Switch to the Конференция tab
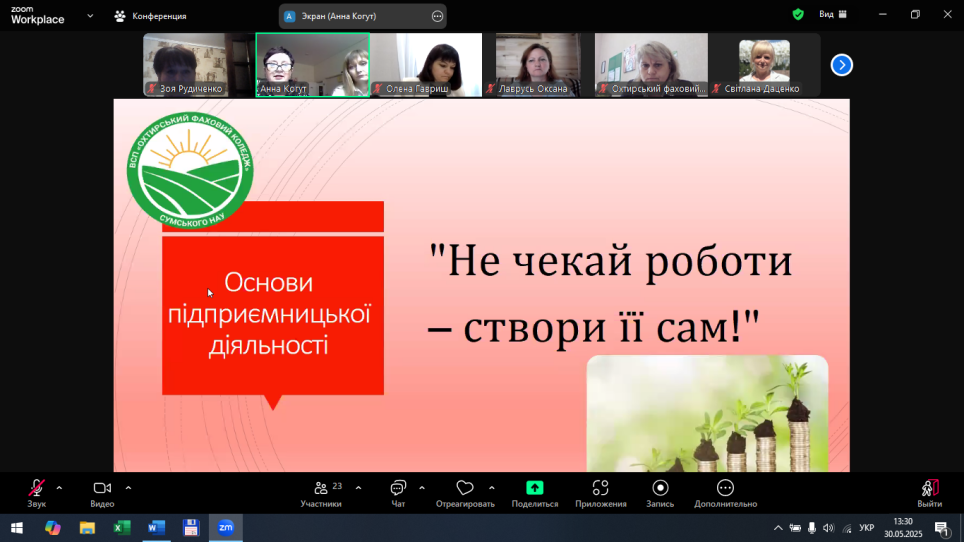The height and width of the screenshot is (542, 964). [x=150, y=16]
